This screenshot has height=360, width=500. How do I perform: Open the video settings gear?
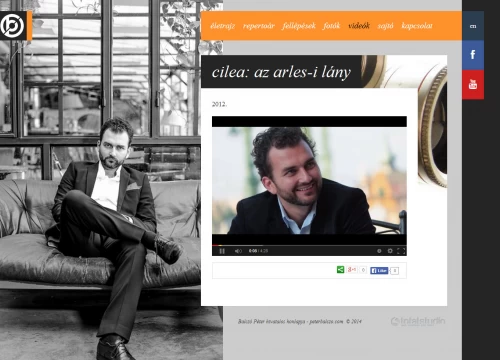(x=390, y=251)
